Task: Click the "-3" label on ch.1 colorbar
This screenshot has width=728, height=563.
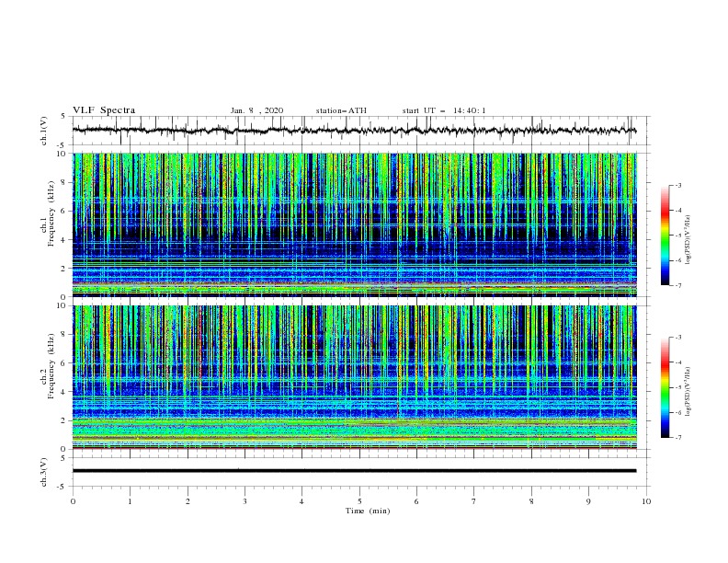Action: click(x=677, y=185)
